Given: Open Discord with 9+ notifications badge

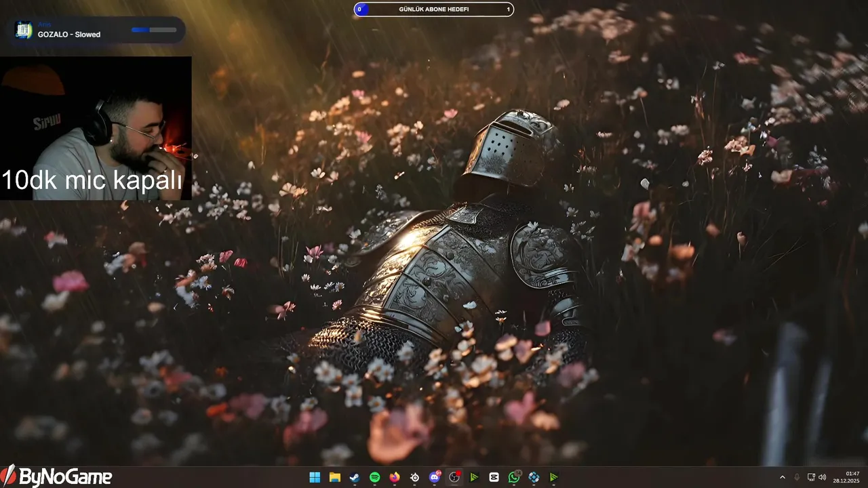Looking at the screenshot, I should tap(435, 477).
